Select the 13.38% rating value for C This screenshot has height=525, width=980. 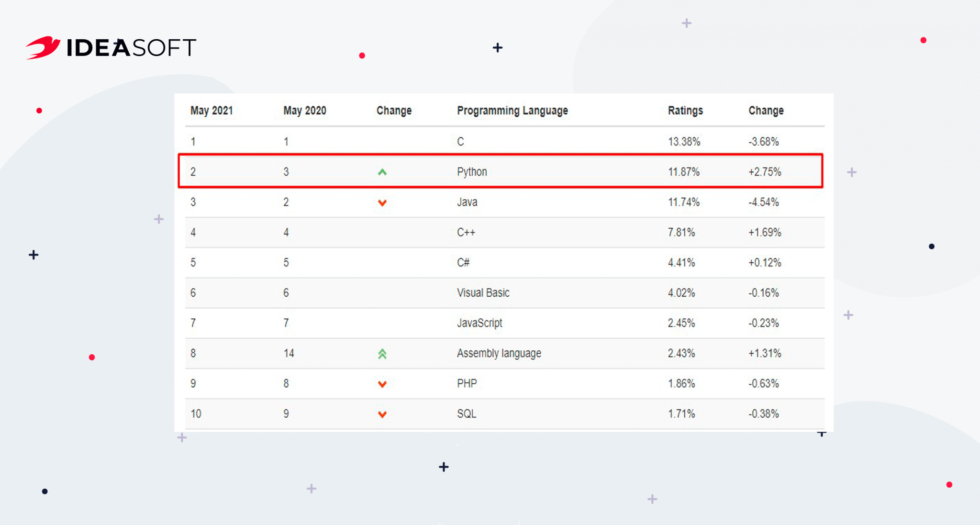[685, 141]
